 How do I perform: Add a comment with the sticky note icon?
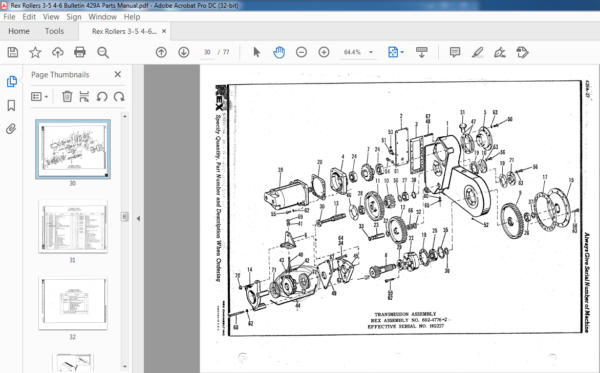pyautogui.click(x=455, y=52)
